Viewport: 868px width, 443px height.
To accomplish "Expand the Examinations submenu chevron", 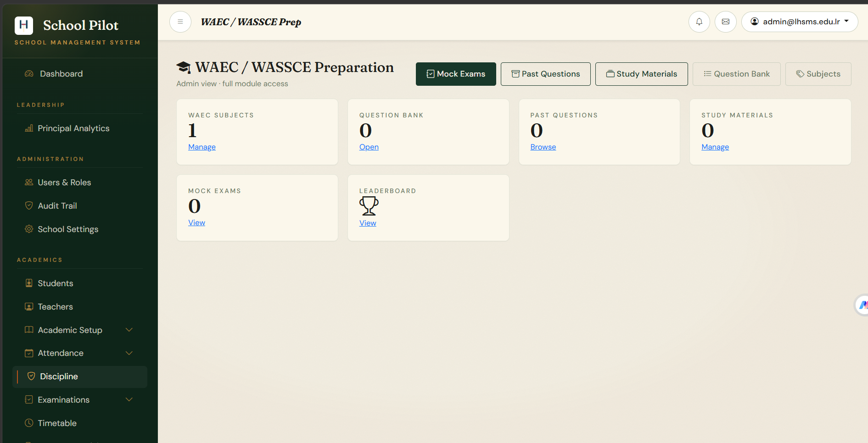I will click(x=129, y=400).
